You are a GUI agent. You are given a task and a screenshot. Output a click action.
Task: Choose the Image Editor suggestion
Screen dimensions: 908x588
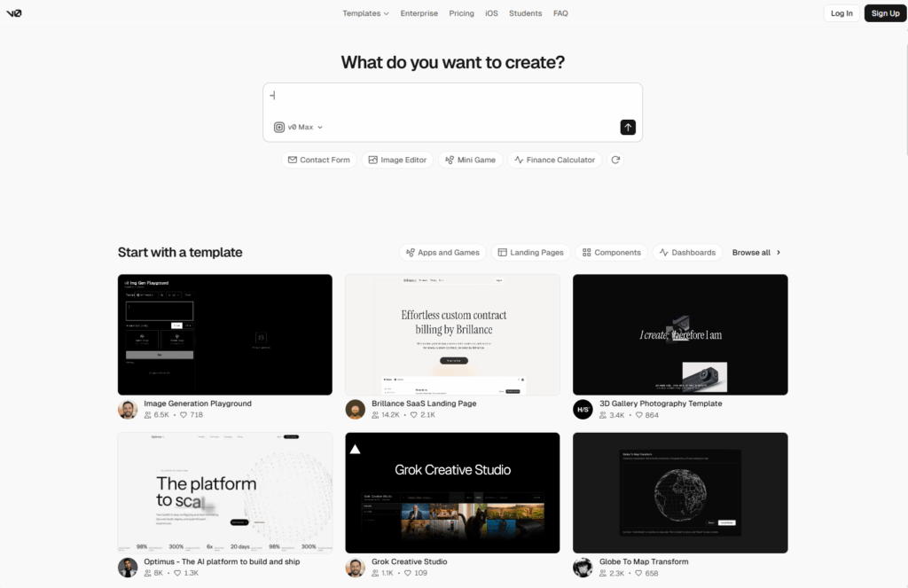[398, 160]
